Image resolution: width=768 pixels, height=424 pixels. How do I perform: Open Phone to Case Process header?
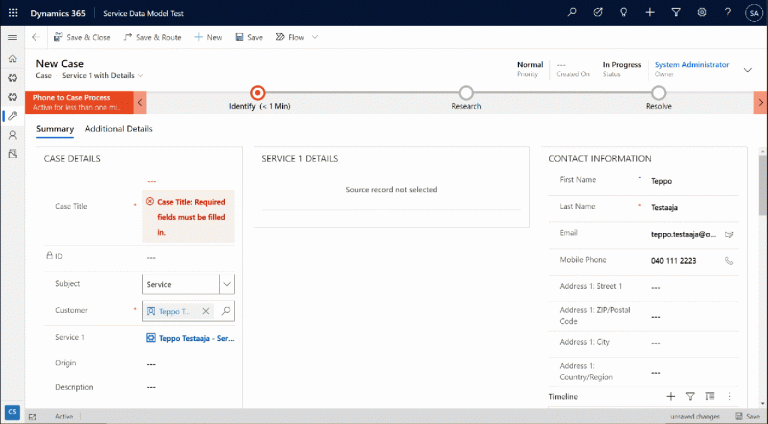pyautogui.click(x=79, y=102)
